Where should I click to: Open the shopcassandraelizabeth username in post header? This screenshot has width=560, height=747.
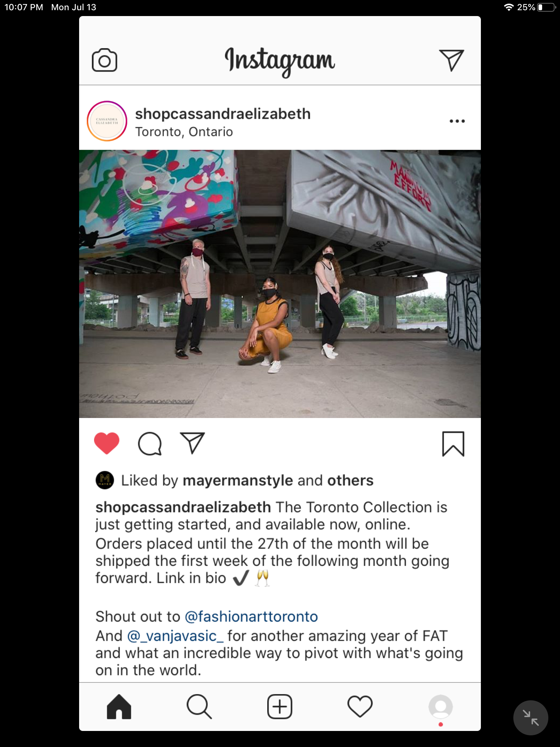tap(223, 114)
